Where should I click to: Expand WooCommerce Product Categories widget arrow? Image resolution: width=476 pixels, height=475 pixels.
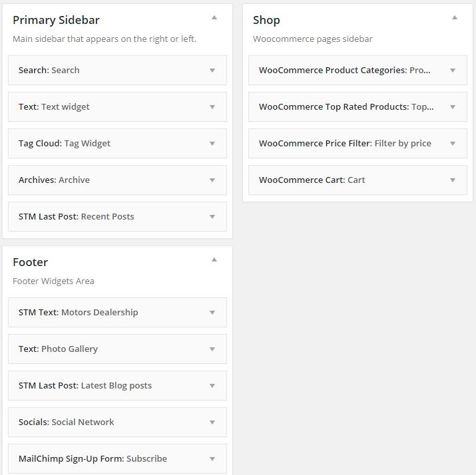coord(453,71)
